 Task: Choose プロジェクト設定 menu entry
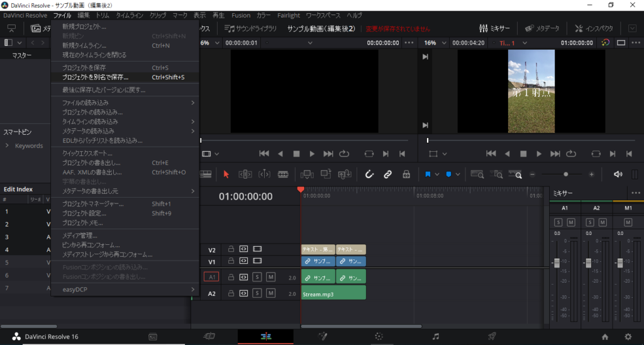[x=125, y=213]
